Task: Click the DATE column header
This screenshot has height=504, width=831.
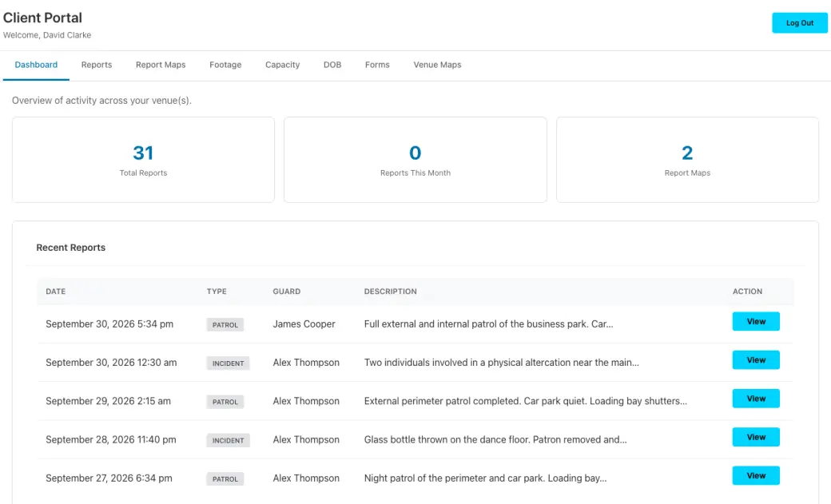Action: (56, 292)
